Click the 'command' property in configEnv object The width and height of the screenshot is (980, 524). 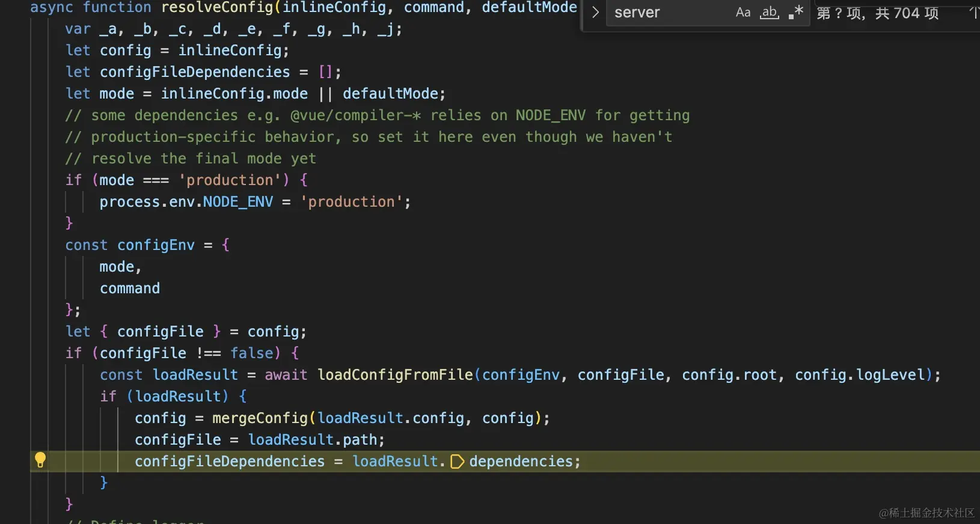(x=130, y=288)
